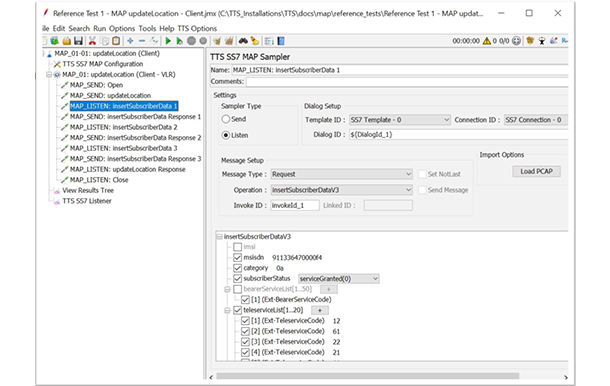Collapse all tree nodes with minus icon
The height and width of the screenshot is (386, 610).
142,41
